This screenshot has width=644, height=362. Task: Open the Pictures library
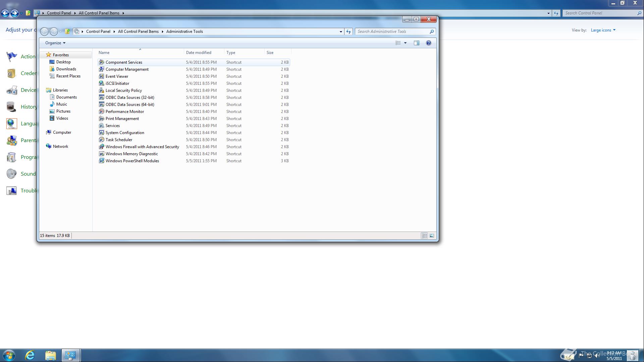[x=63, y=111]
